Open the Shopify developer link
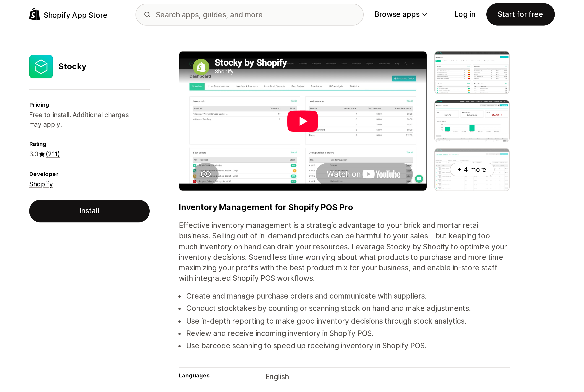This screenshot has width=584, height=392. tap(41, 184)
